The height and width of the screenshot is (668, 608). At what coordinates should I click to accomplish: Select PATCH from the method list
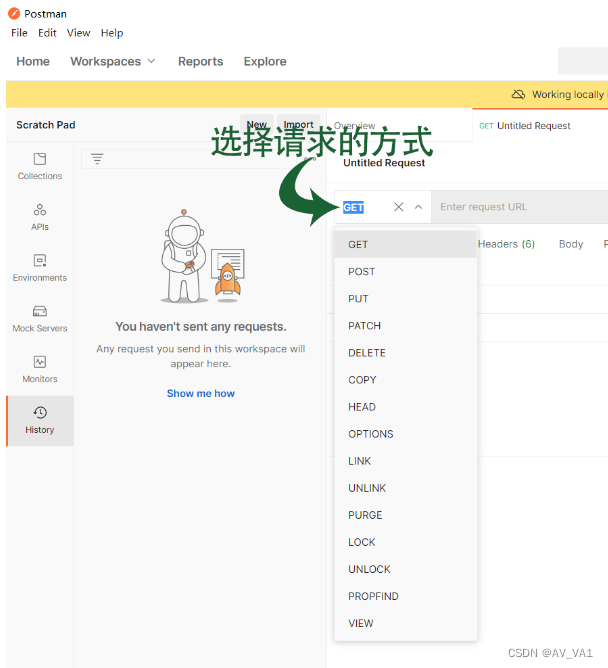point(405,325)
